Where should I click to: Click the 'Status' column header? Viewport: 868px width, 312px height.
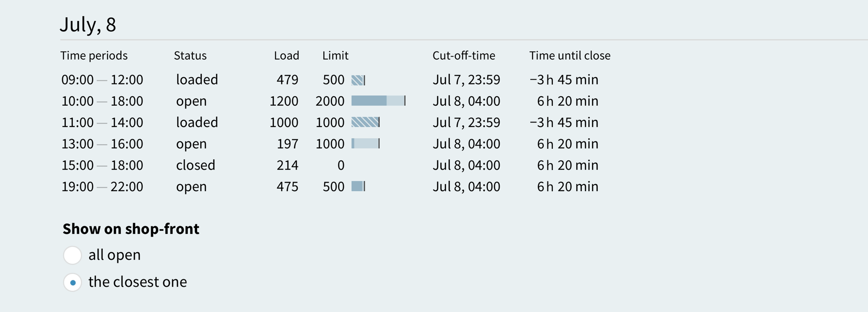click(x=190, y=56)
